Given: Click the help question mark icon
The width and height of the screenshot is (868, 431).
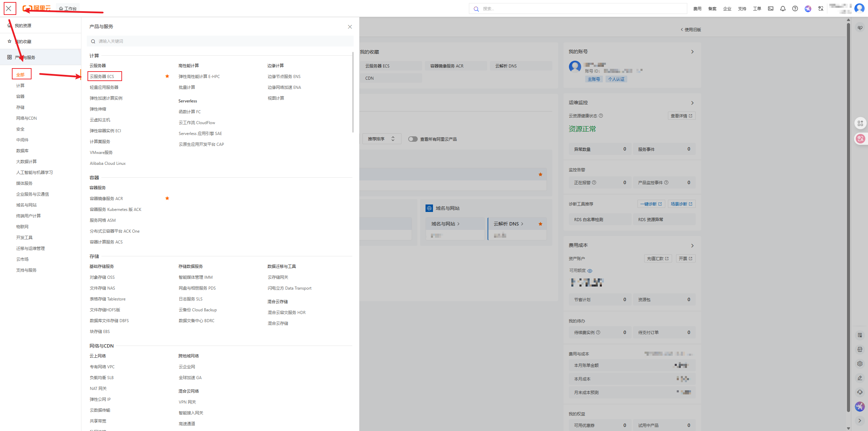Looking at the screenshot, I should tap(795, 9).
